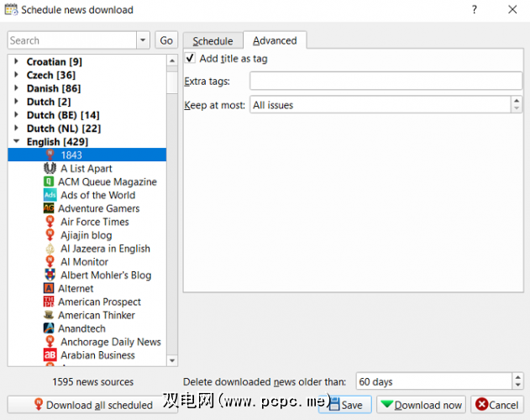Viewport: 530px width, 420px height.
Task: Select A List Apart in list
Action: pyautogui.click(x=87, y=168)
